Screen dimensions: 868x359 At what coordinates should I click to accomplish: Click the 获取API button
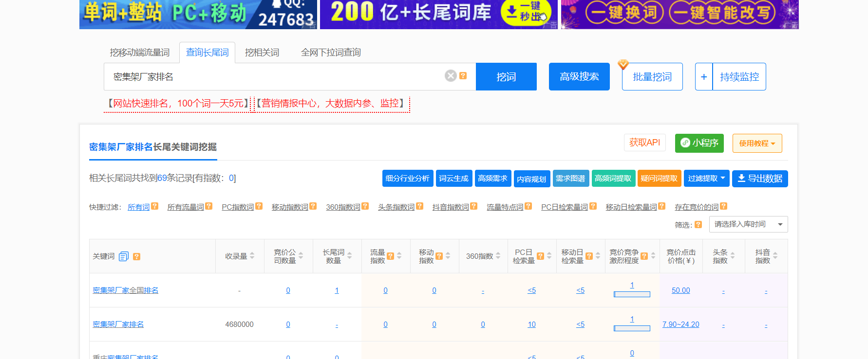point(644,143)
